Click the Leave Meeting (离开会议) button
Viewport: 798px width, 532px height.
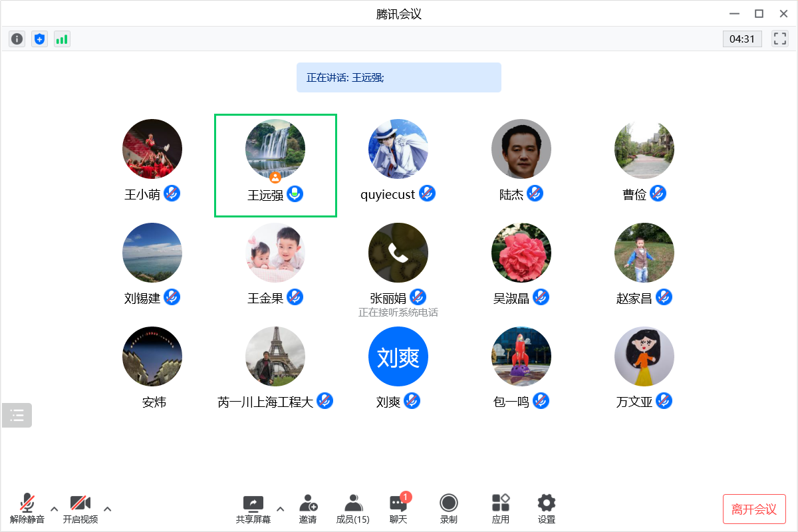click(x=754, y=509)
